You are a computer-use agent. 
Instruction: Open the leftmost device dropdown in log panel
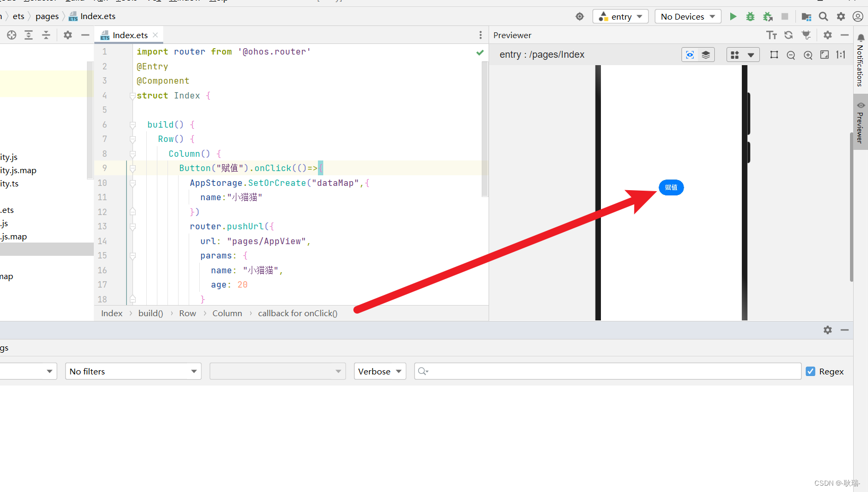[28, 371]
